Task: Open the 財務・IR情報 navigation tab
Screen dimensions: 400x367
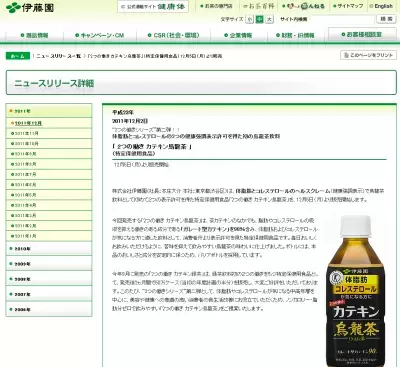Action: point(295,35)
